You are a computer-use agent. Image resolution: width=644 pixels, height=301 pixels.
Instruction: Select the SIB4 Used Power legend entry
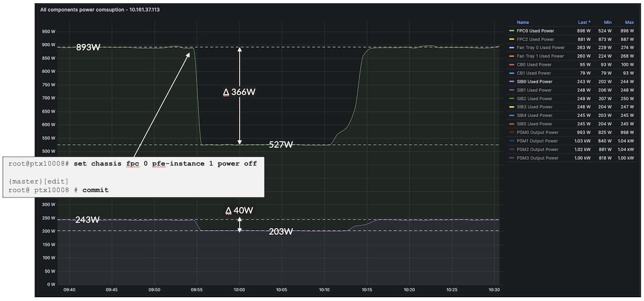[534, 115]
